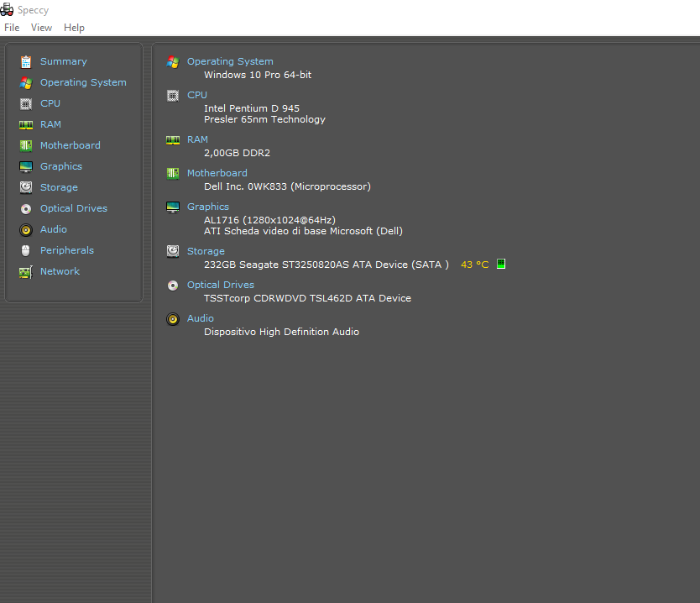Viewport: 700px width, 603px height.
Task: Click Dispositivo High Definition Audio text
Action: pos(282,332)
